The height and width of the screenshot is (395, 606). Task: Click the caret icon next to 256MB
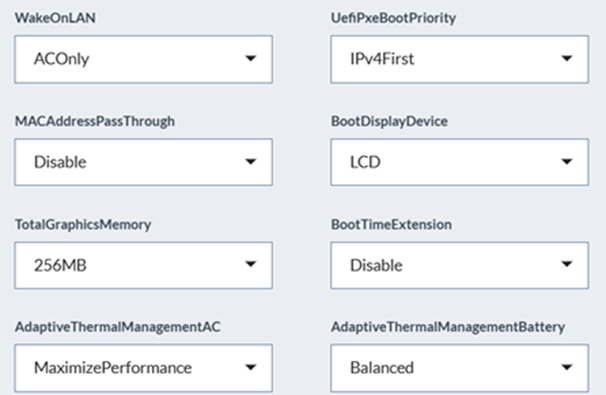pos(251,264)
